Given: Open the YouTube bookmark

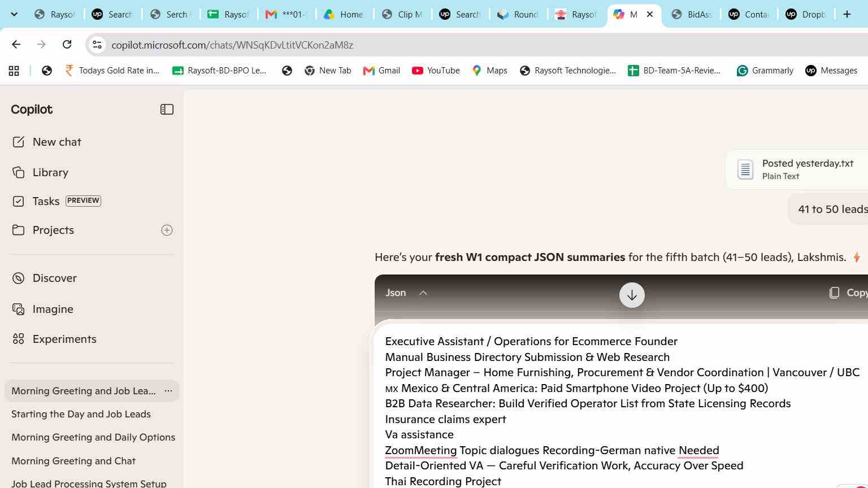Looking at the screenshot, I should [436, 71].
